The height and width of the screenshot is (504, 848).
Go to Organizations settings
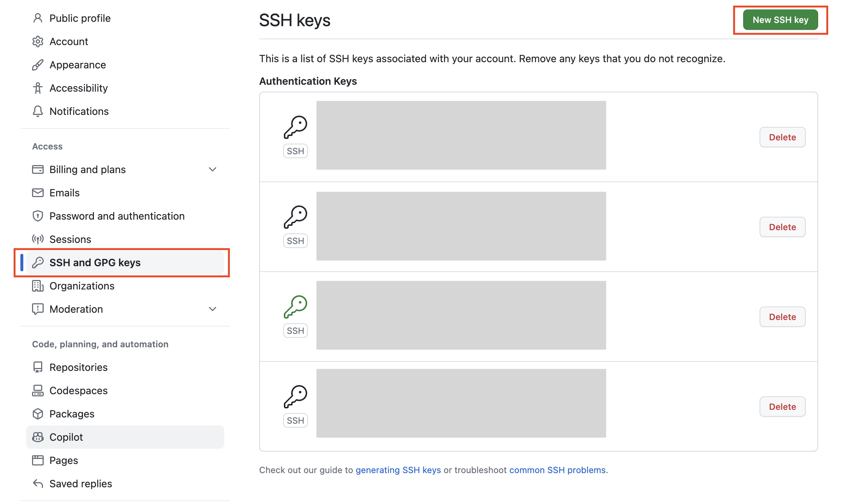(x=82, y=286)
